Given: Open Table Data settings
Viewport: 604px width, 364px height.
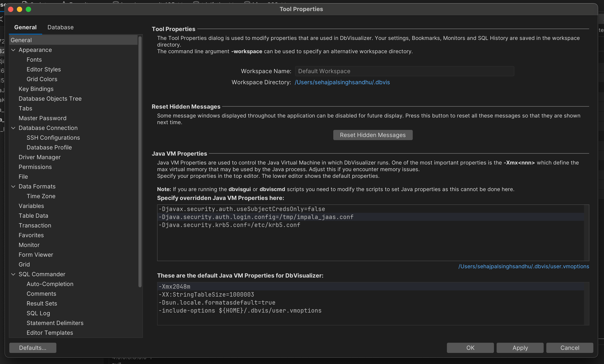Looking at the screenshot, I should [x=33, y=215].
